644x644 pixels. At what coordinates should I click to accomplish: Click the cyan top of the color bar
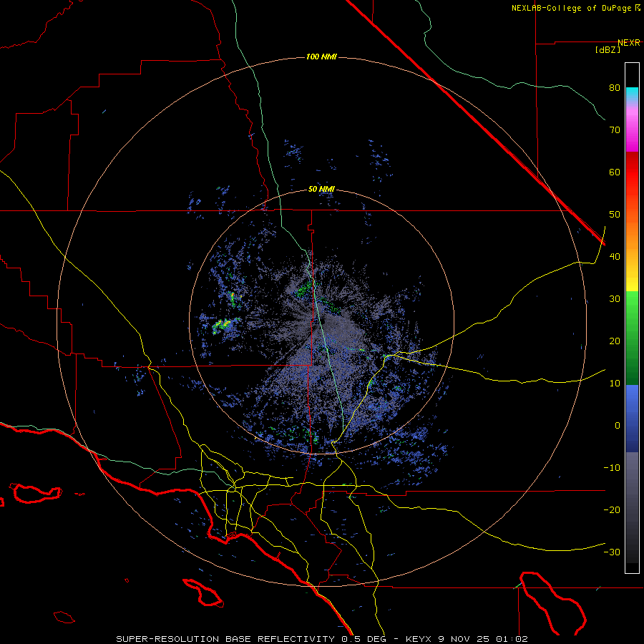pyautogui.click(x=632, y=93)
